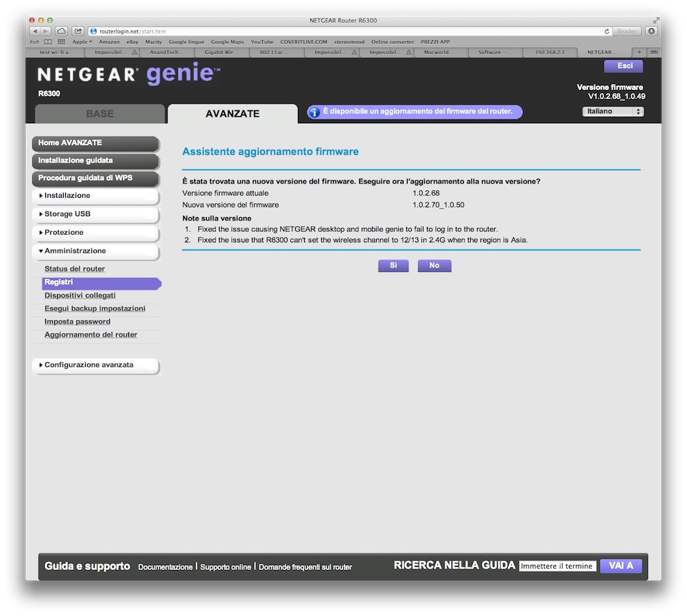Screen dimensions: 687x616
Task: Open the iCloud Tabs cloud icon
Action: tap(62, 31)
